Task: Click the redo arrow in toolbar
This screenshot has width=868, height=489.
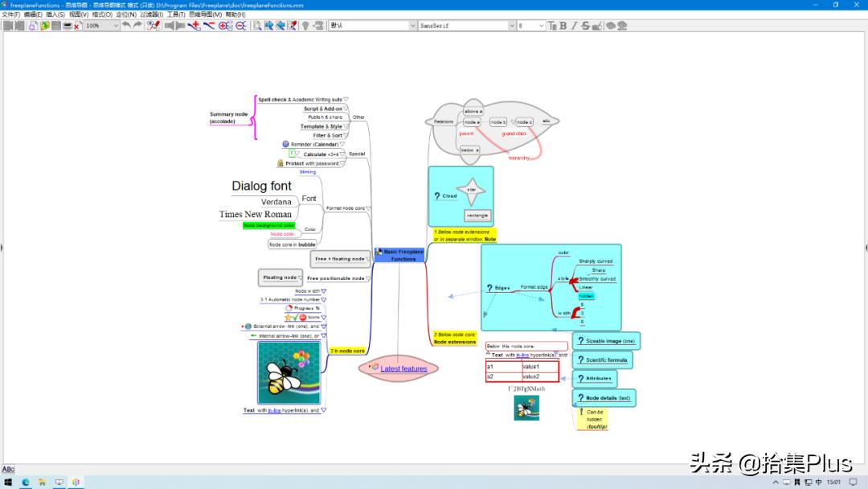Action: (x=137, y=26)
